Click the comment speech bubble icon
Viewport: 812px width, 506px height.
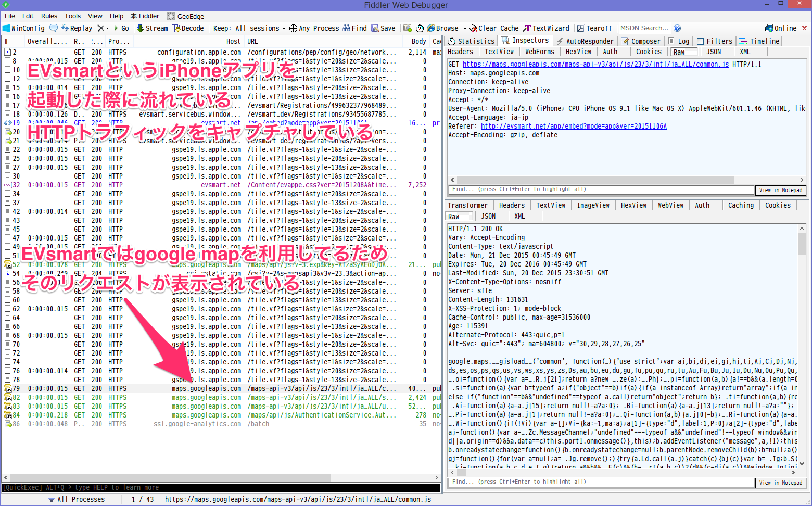click(54, 28)
